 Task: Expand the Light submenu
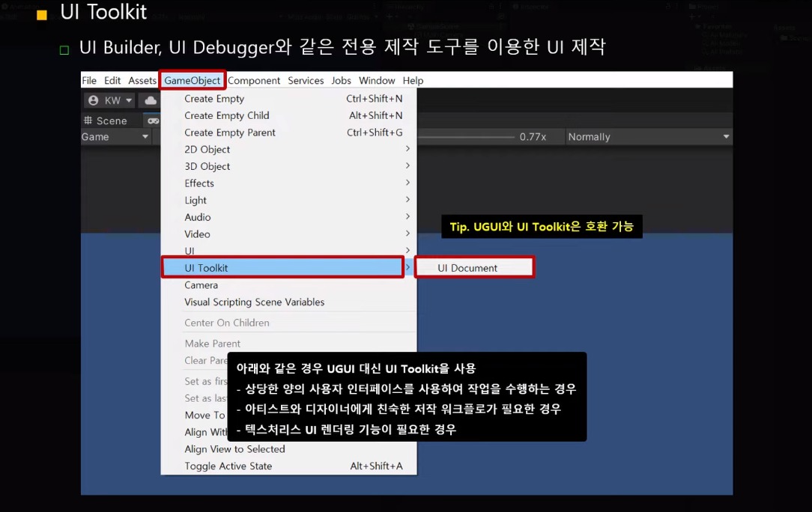pos(288,201)
